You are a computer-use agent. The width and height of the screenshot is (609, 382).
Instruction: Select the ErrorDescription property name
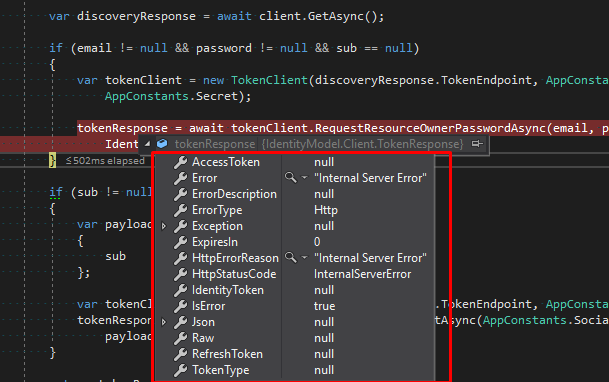[x=234, y=194]
